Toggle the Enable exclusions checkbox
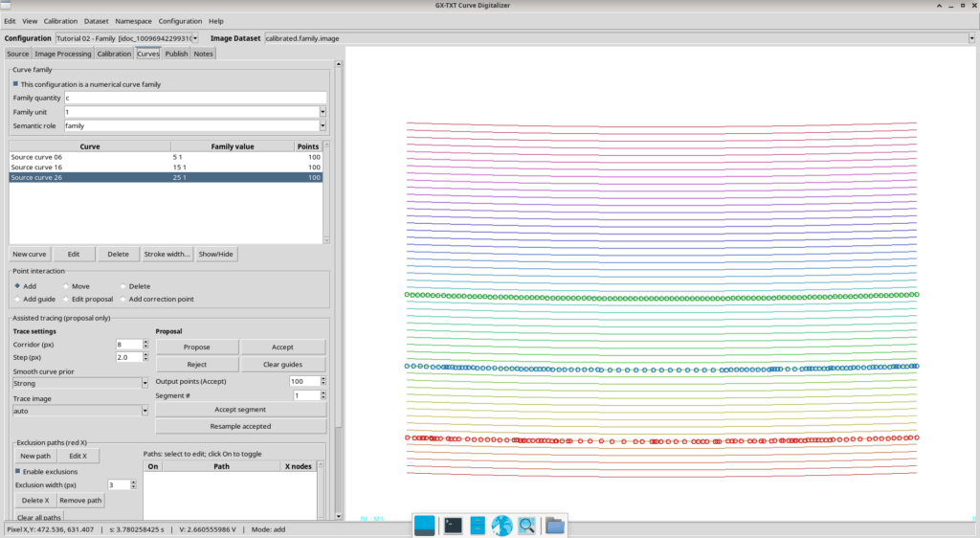Viewport: 980px width, 538px height. [17, 471]
